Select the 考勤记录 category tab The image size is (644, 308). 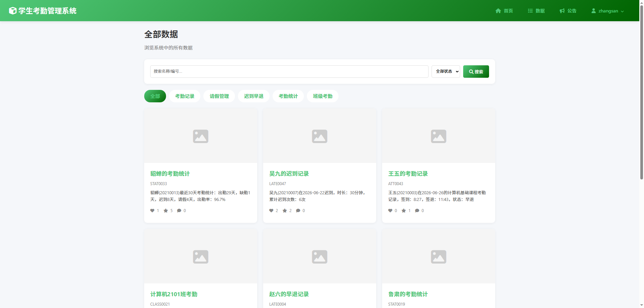185,96
